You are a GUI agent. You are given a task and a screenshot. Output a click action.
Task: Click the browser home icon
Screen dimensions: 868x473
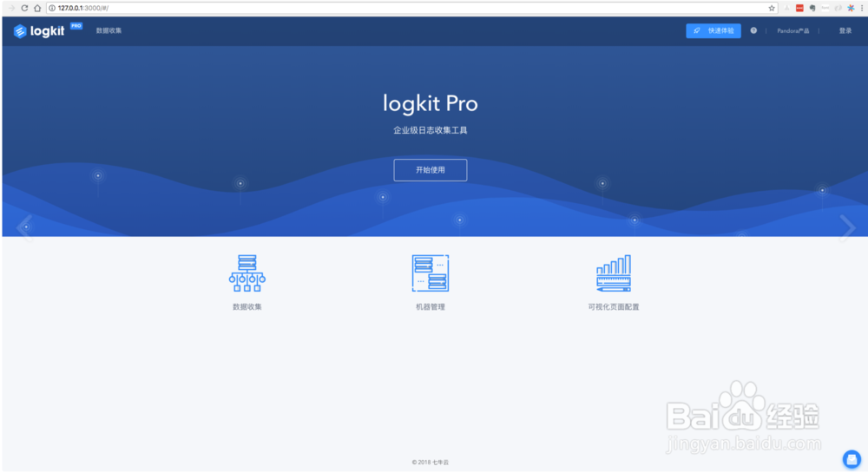[x=37, y=8]
